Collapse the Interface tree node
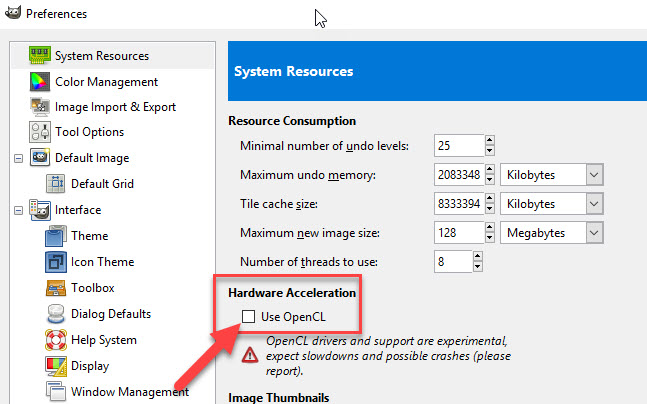Screen dimensions: 647x404 pyautogui.click(x=17, y=210)
